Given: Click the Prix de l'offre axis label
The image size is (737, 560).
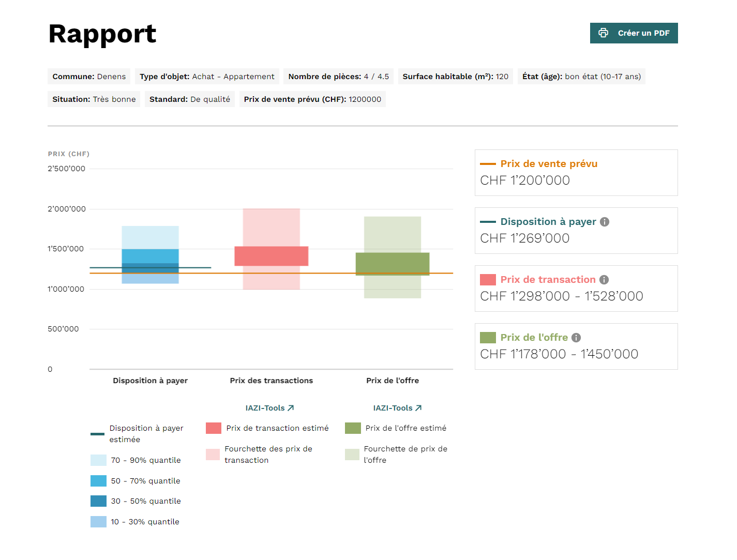Looking at the screenshot, I should point(393,381).
